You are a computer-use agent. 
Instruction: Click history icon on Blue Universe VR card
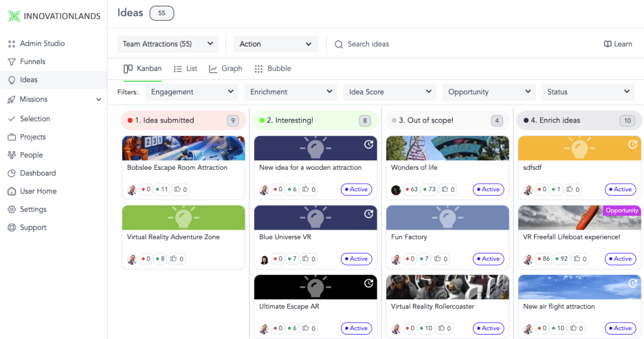point(369,214)
